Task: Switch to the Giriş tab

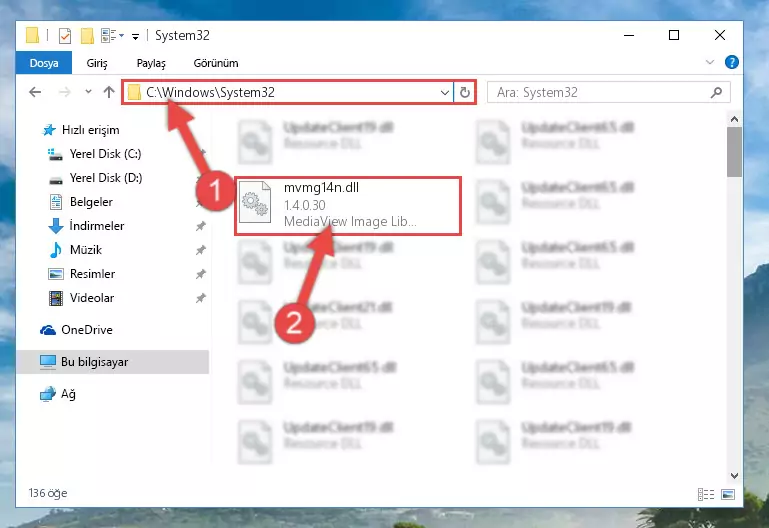Action: (97, 63)
